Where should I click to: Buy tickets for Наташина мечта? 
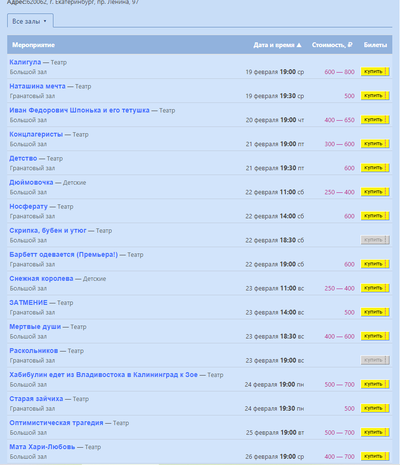pyautogui.click(x=375, y=96)
